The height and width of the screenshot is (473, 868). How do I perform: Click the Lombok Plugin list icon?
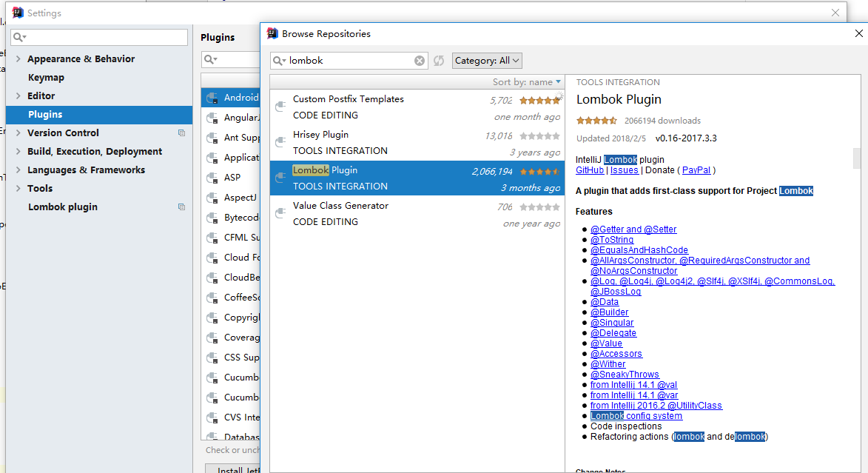tap(281, 177)
